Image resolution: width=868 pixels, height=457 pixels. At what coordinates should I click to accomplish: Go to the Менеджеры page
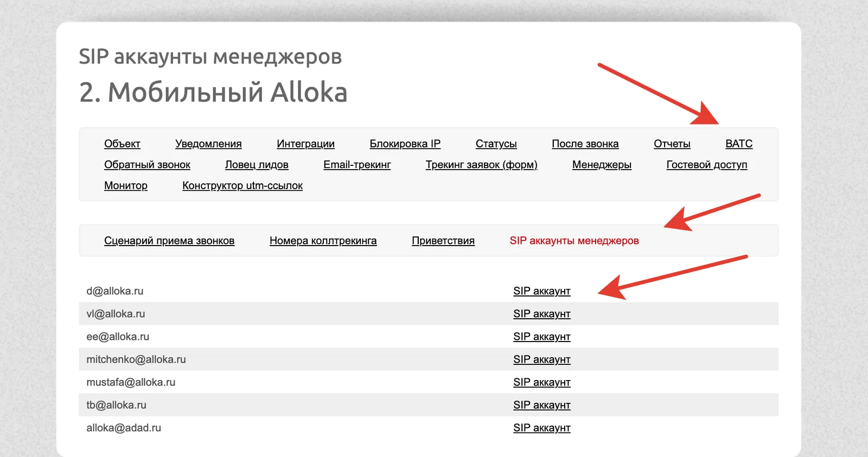tap(602, 165)
